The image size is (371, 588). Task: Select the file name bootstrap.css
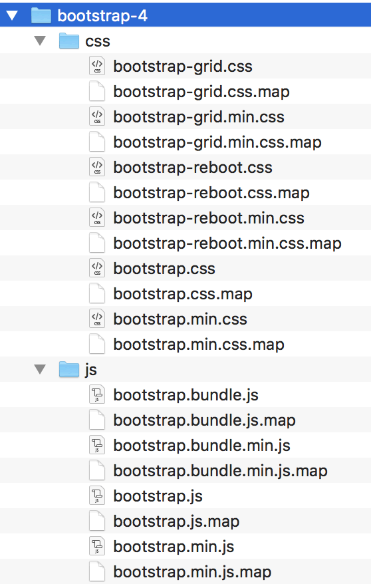tap(164, 269)
